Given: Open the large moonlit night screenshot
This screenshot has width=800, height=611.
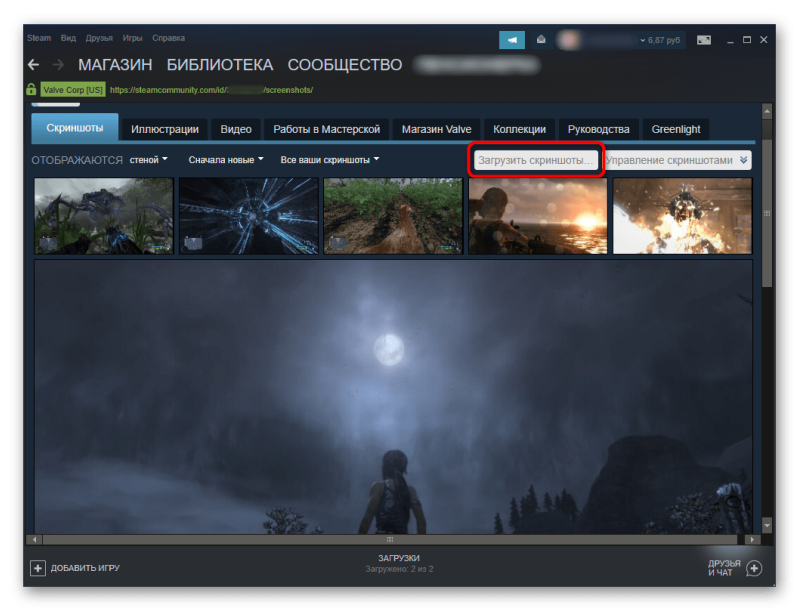Looking at the screenshot, I should (393, 397).
